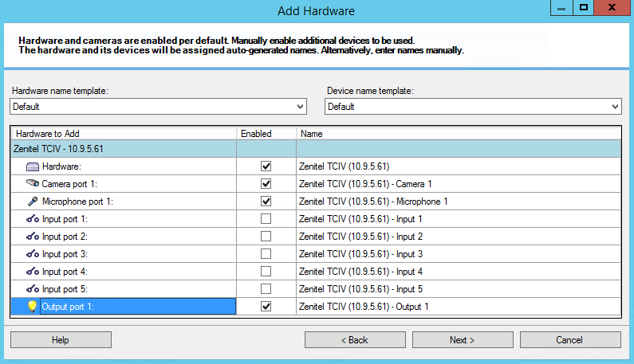Click the Enabled column header
Screen dimensions: 634x364
[x=266, y=134]
